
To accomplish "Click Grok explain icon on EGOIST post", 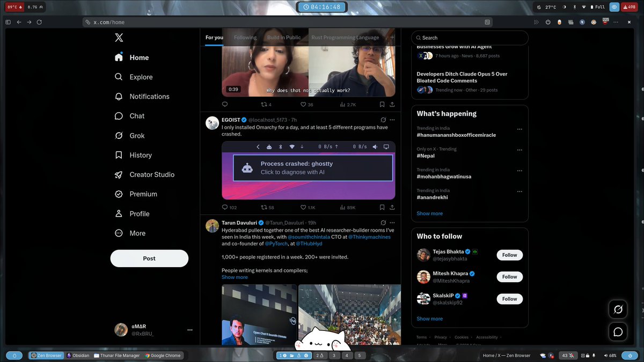I will pos(383,120).
